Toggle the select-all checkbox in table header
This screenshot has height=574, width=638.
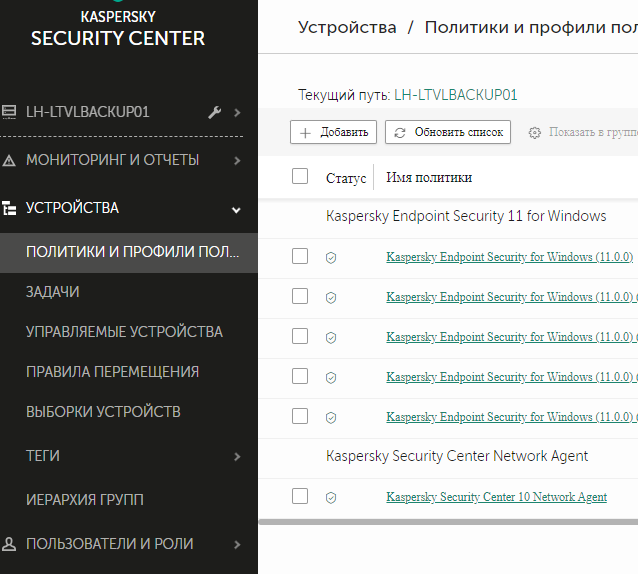[x=300, y=177]
